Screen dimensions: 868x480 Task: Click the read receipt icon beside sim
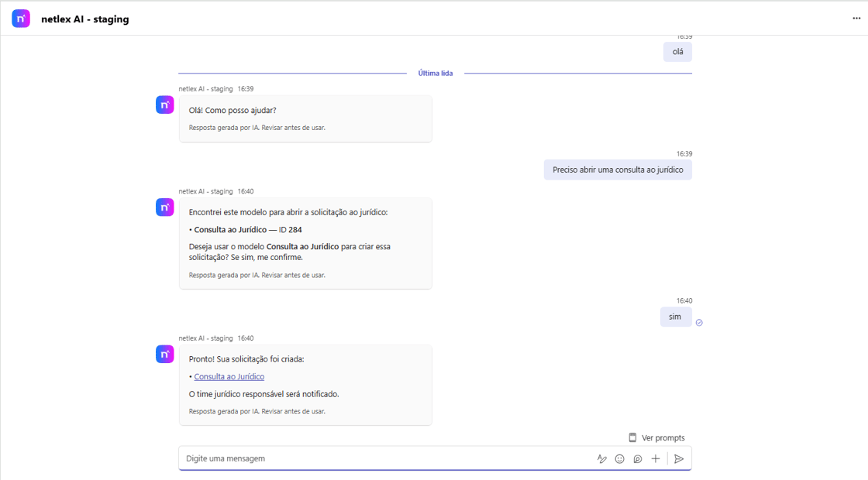tap(699, 322)
